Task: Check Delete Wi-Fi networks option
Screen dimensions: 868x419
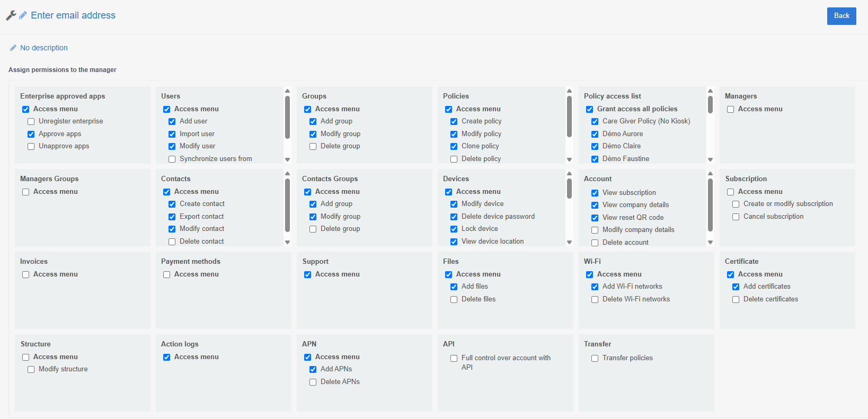Action: tap(595, 299)
